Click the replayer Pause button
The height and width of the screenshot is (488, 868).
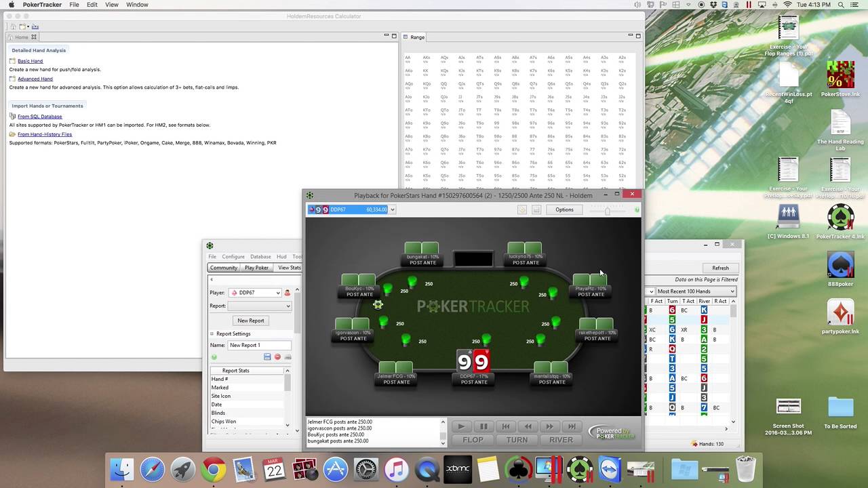click(x=484, y=426)
